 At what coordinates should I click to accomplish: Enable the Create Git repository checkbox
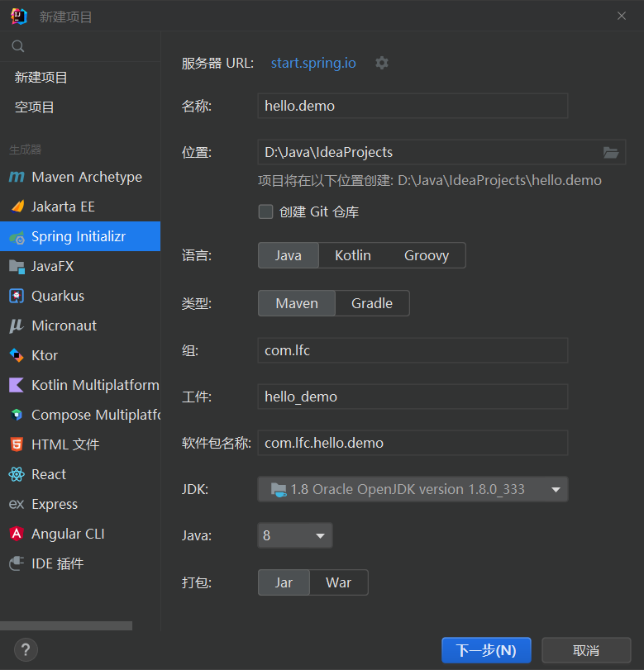click(265, 211)
